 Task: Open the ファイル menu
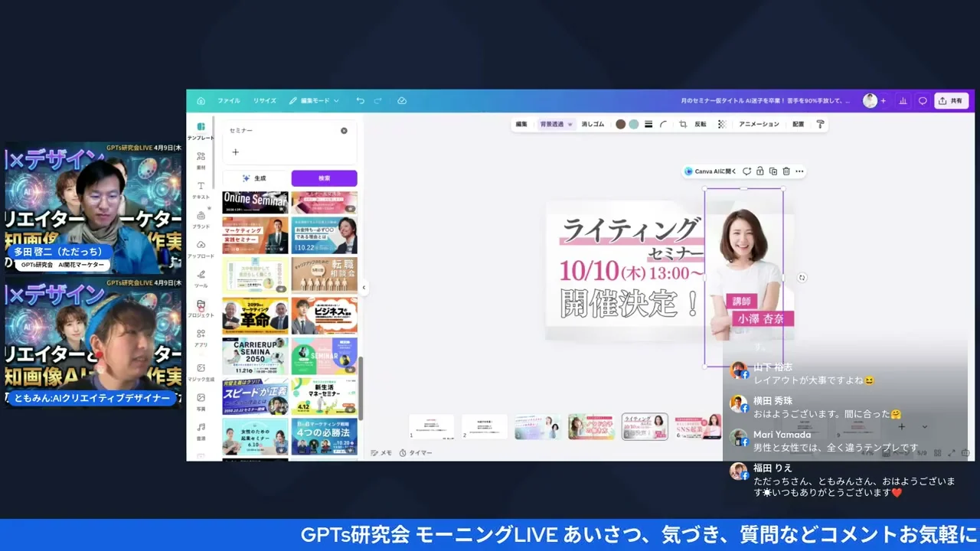coord(228,100)
